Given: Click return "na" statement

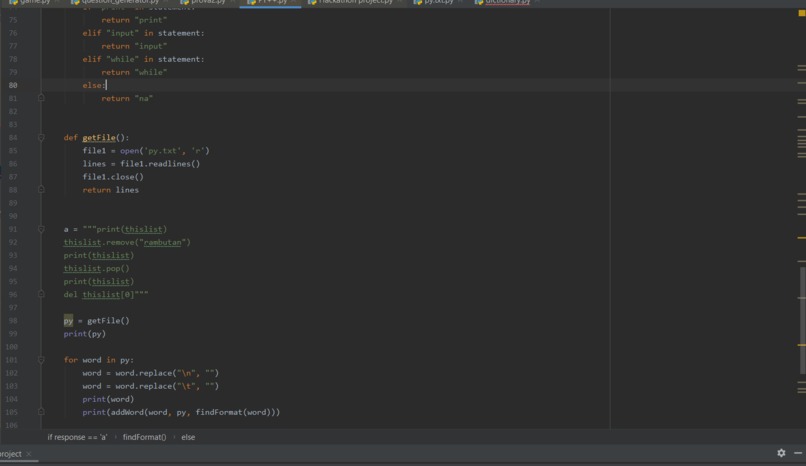Looking at the screenshot, I should (127, 99).
